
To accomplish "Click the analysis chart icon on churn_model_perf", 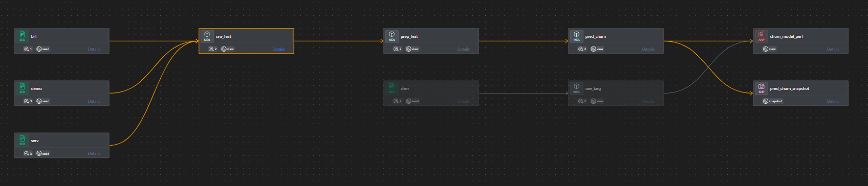I will pyautogui.click(x=761, y=36).
